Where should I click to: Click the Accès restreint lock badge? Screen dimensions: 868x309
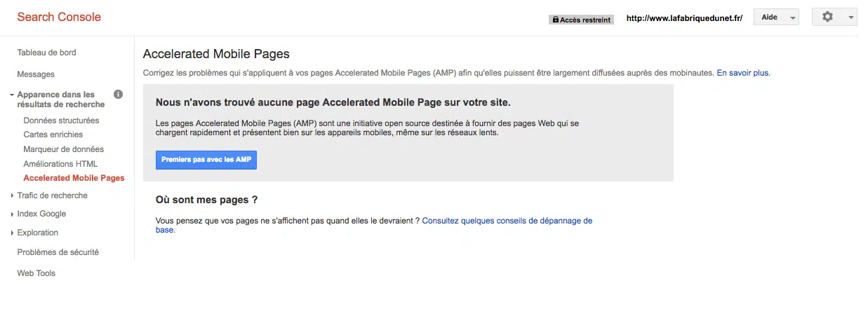pos(581,20)
